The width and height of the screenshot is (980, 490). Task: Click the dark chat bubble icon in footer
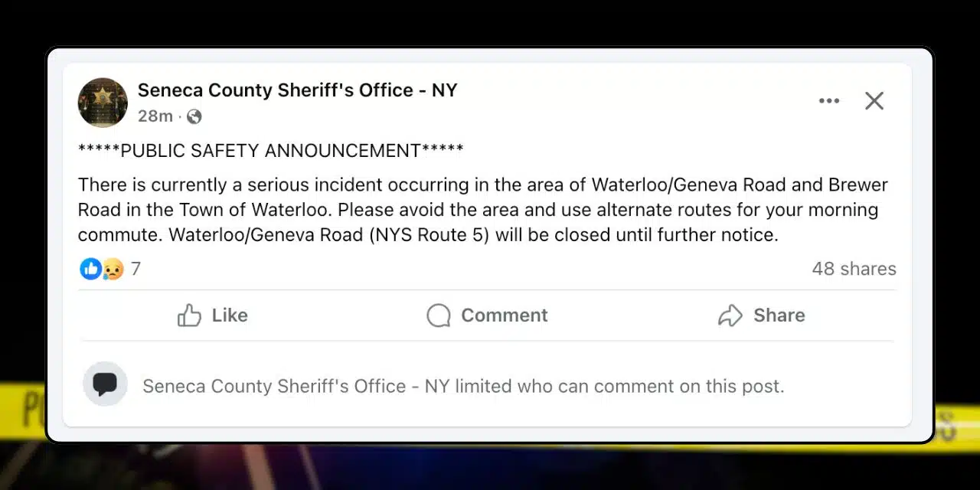pyautogui.click(x=105, y=384)
